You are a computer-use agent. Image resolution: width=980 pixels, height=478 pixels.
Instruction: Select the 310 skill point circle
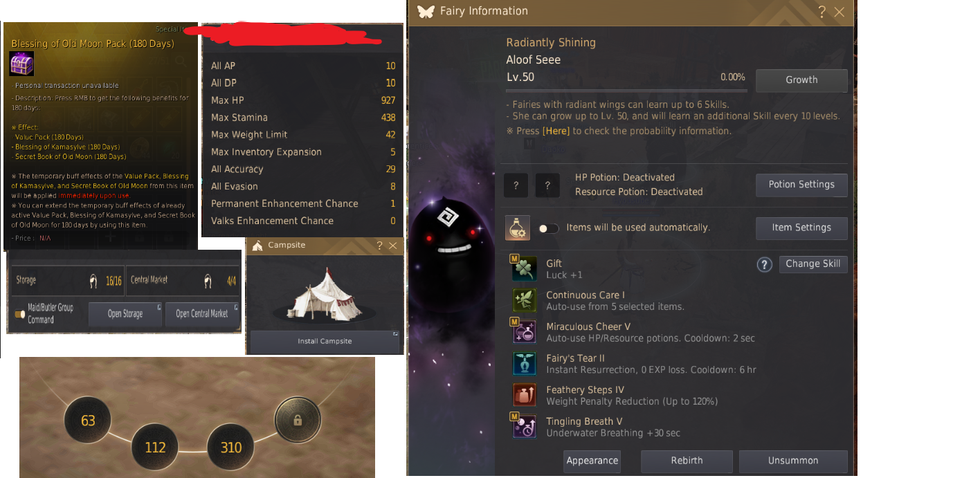[x=230, y=447]
